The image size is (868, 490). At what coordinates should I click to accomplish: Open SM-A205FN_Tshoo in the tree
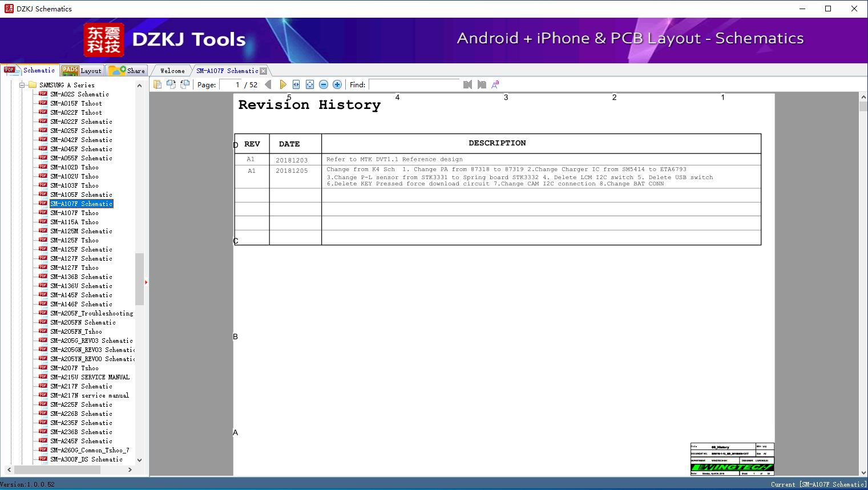tap(76, 331)
